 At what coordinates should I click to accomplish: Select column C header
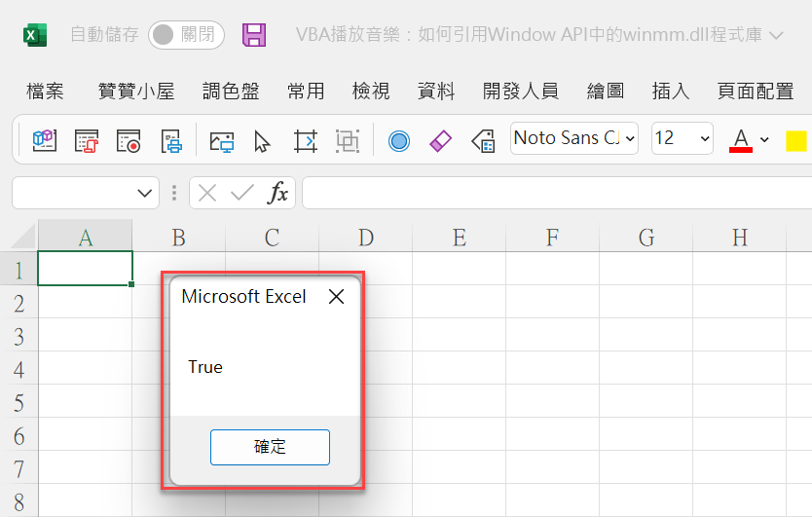click(x=273, y=236)
